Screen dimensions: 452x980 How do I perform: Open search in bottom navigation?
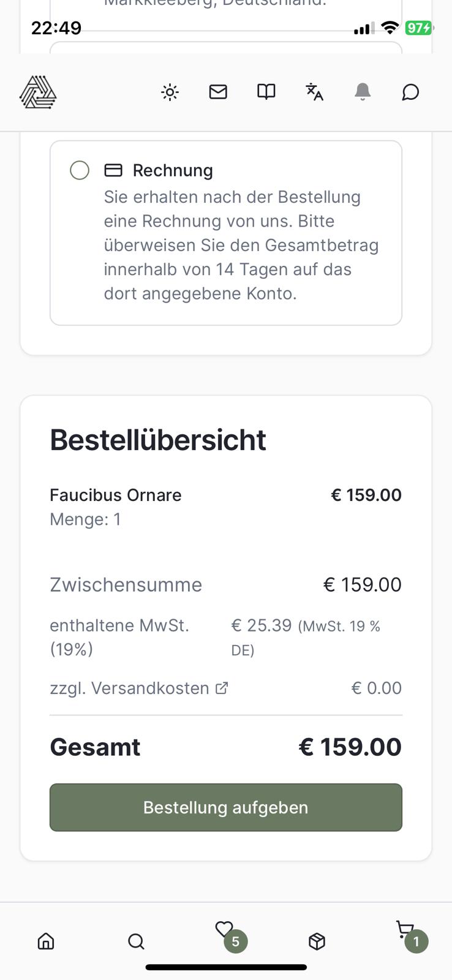pyautogui.click(x=136, y=941)
